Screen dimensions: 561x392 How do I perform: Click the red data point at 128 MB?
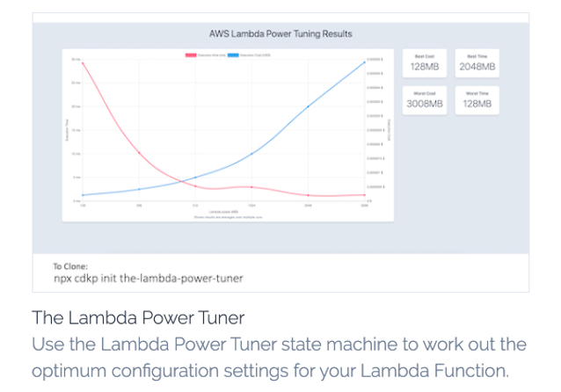[83, 63]
